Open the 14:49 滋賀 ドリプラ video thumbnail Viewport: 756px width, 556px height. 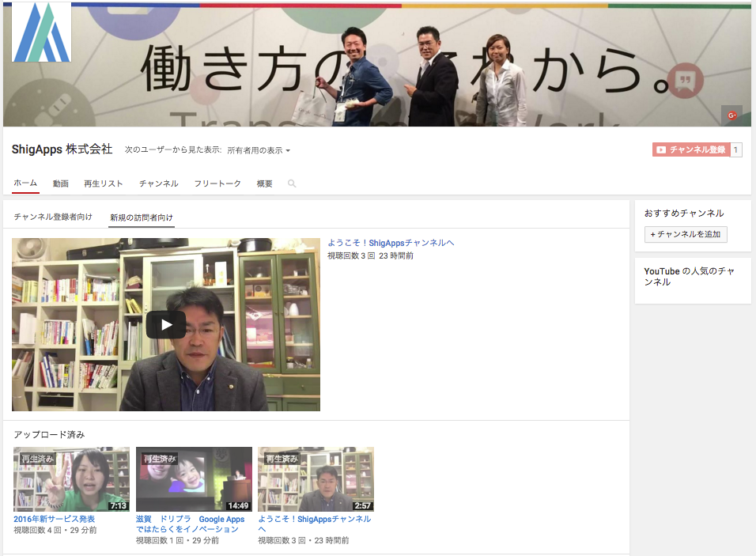(x=194, y=478)
